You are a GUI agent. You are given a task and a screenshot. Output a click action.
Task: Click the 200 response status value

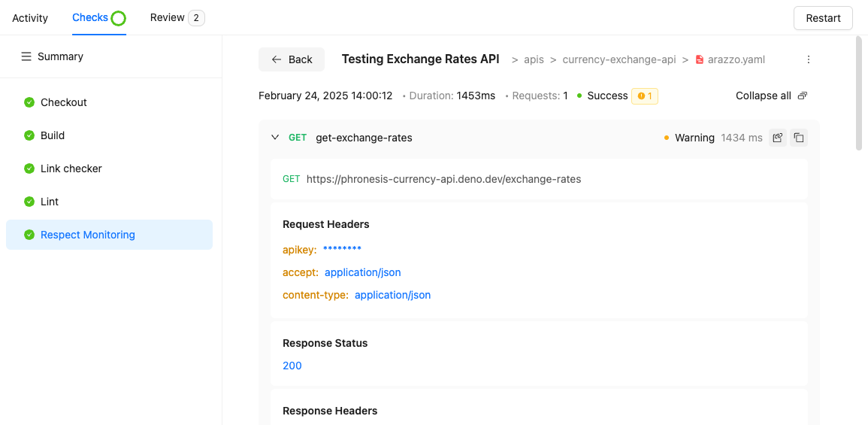(x=292, y=366)
